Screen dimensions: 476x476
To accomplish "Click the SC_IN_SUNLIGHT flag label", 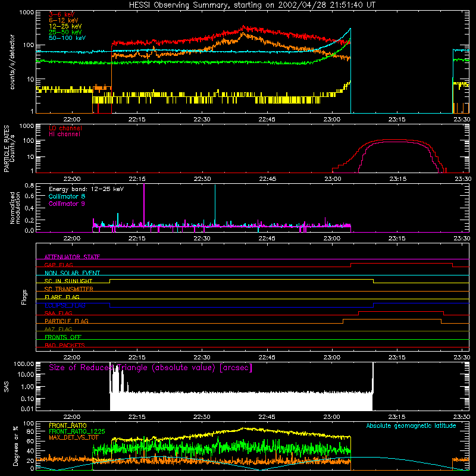I will tap(68, 281).
